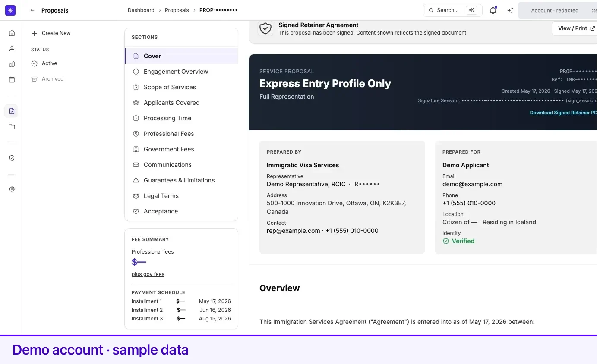Click the warning triangle beside Guarantees & Limitations
The image size is (597, 364).
pyautogui.click(x=136, y=180)
